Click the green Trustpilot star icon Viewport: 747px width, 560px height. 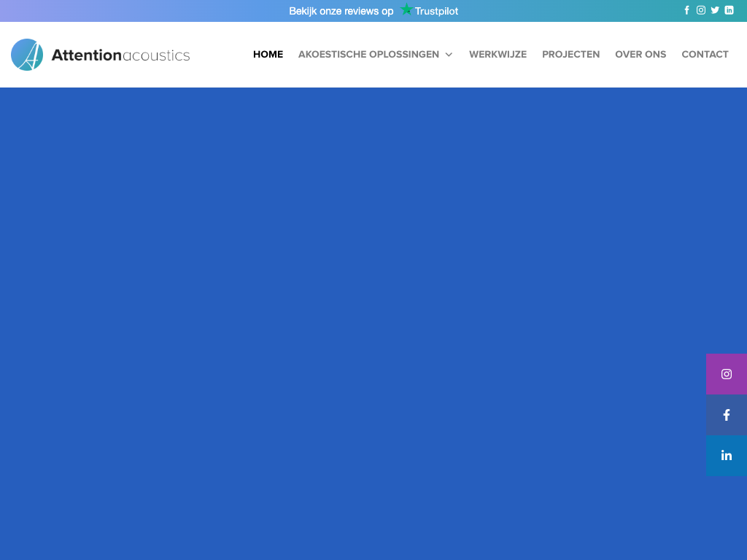(x=406, y=10)
